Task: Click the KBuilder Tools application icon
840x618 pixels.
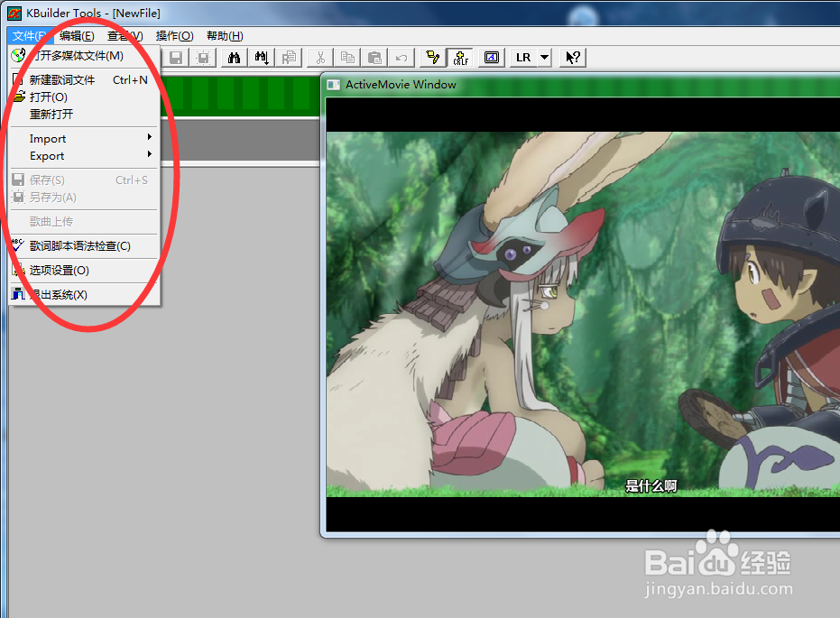Action: point(14,13)
